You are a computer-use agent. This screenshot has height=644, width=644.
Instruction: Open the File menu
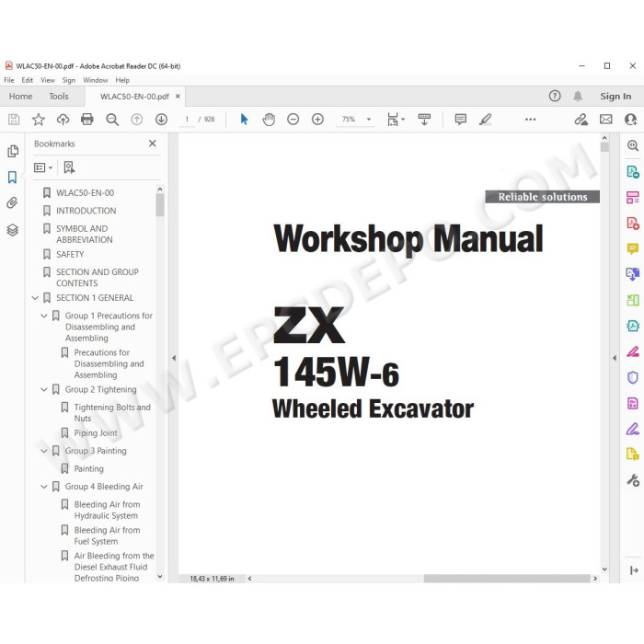click(x=9, y=80)
